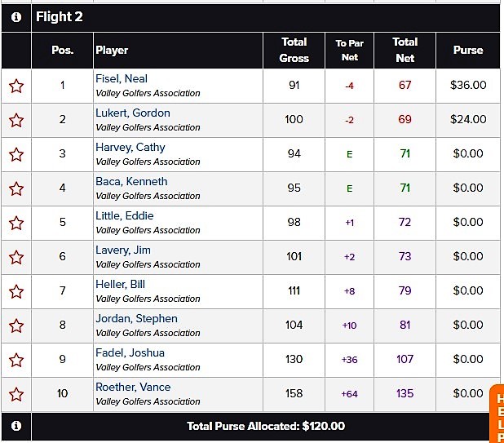Click the star next to Eddie Little
504x443 pixels.
(16, 223)
